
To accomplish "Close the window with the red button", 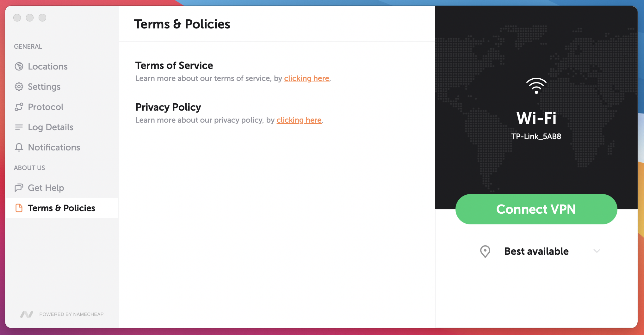I will point(17,18).
